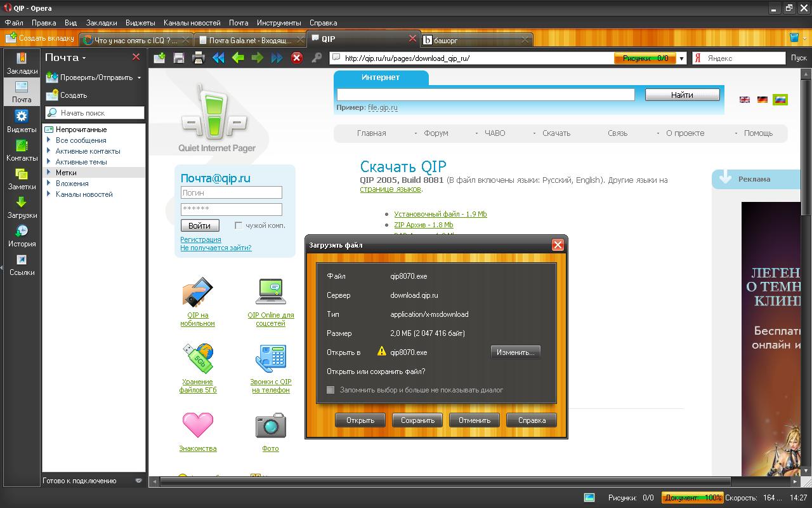Open the Готово к подключению status dropdown
The width and height of the screenshot is (812, 508).
click(x=139, y=481)
